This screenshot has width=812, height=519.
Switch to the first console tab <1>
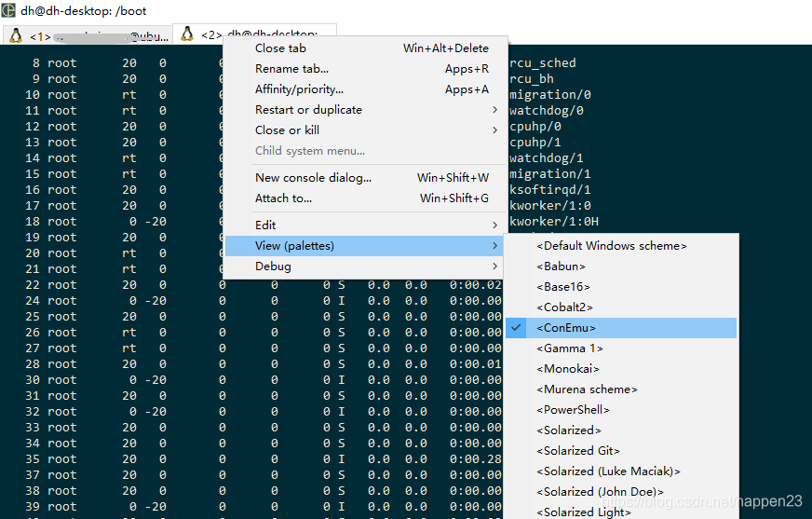(88, 35)
